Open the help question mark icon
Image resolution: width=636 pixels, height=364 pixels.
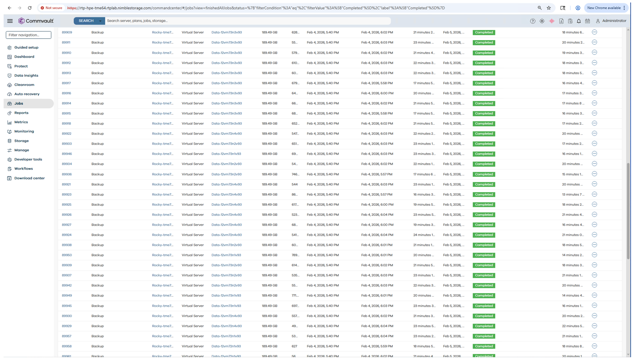[x=533, y=21]
